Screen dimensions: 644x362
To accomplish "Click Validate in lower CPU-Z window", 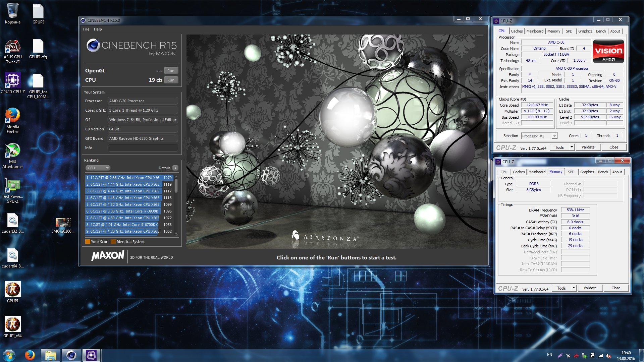I will [590, 288].
